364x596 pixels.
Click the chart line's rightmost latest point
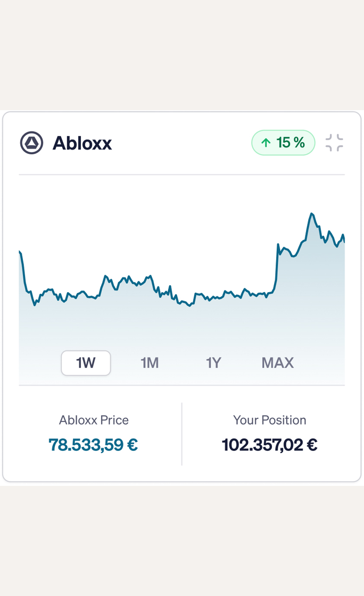tap(344, 239)
